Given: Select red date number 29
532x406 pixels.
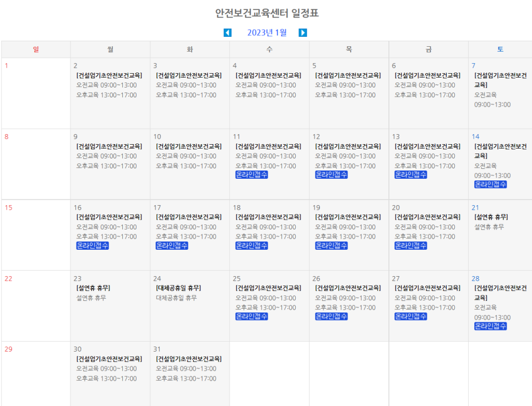Looking at the screenshot, I should click(x=8, y=349).
